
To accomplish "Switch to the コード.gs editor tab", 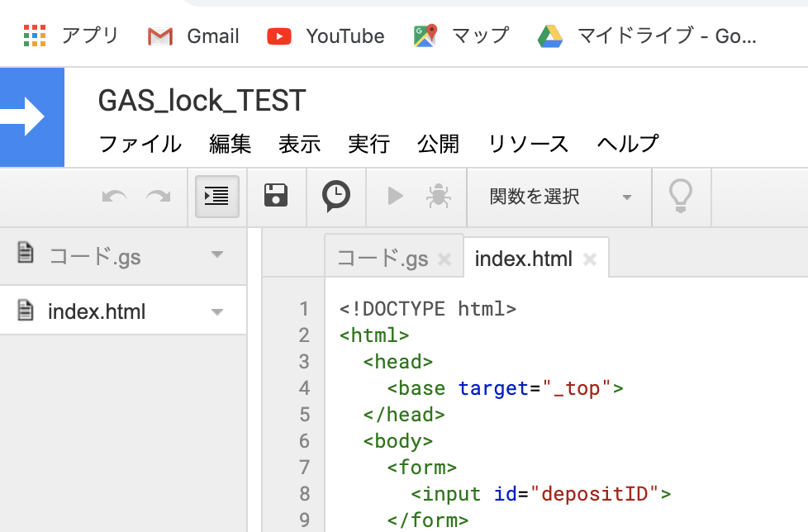I will point(382,257).
